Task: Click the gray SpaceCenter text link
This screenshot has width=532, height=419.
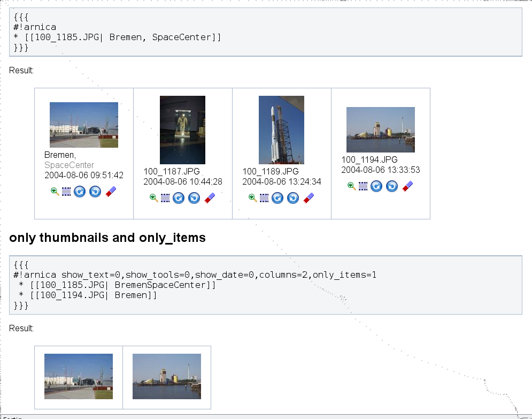Action: click(69, 165)
